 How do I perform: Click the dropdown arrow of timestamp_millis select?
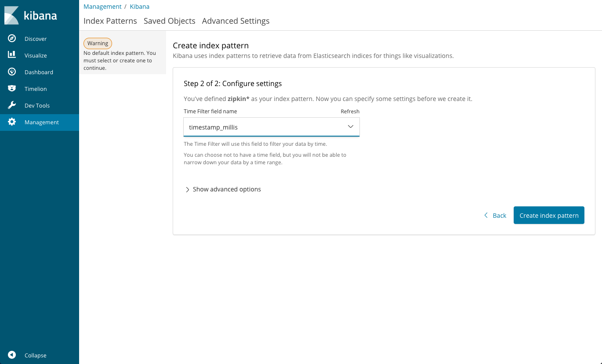(x=351, y=126)
